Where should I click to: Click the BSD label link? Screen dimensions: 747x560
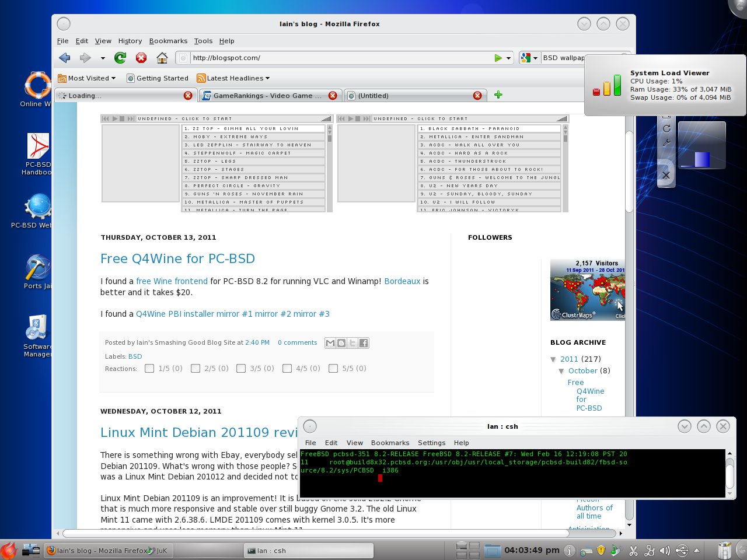tap(135, 356)
